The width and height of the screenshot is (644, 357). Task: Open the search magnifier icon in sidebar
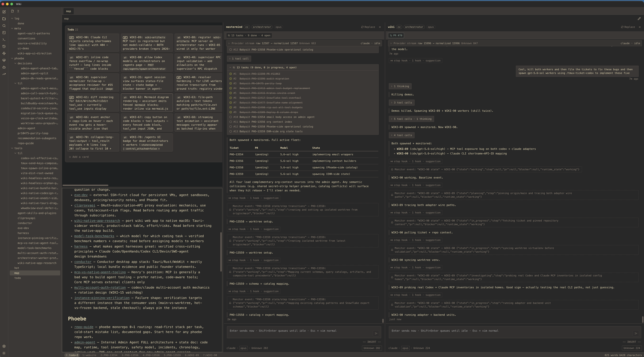point(4,26)
